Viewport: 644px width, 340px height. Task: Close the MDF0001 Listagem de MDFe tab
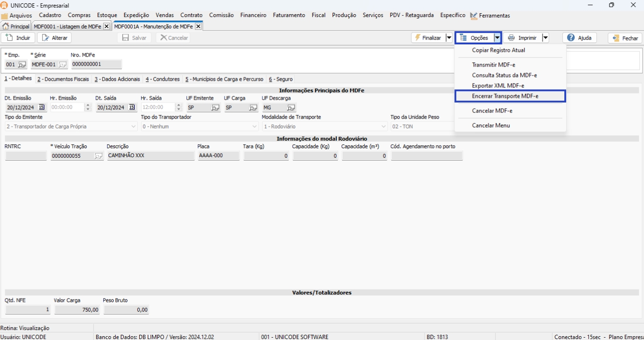pos(107,26)
